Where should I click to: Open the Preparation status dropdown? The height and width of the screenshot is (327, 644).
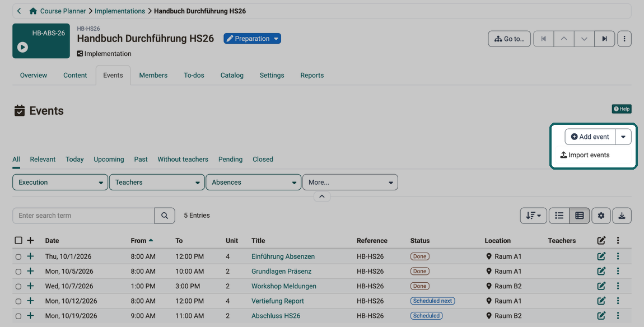click(252, 39)
